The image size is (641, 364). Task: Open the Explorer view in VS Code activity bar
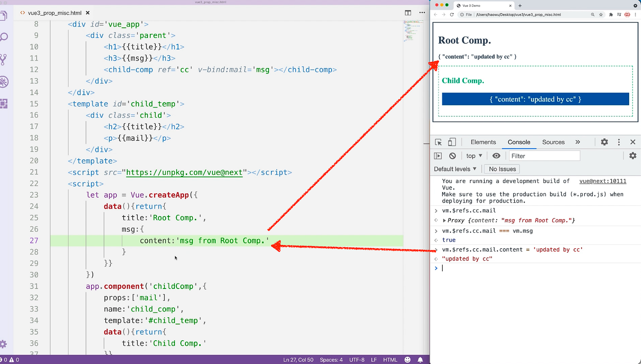tap(4, 16)
